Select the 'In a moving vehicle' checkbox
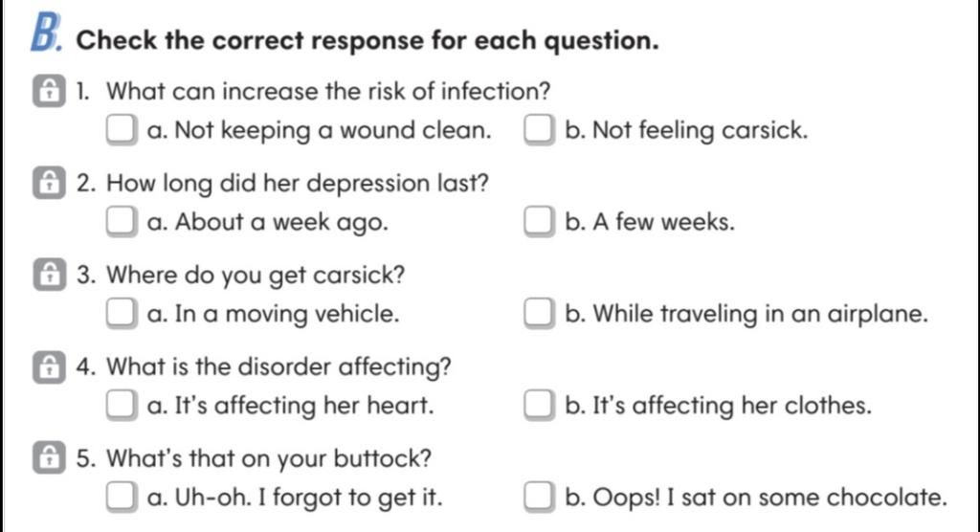 [122, 313]
